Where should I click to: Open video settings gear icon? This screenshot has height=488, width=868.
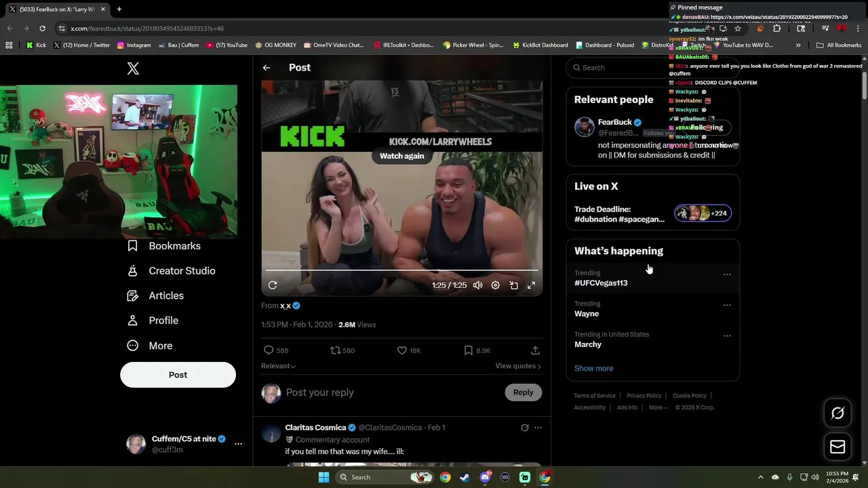pos(496,285)
